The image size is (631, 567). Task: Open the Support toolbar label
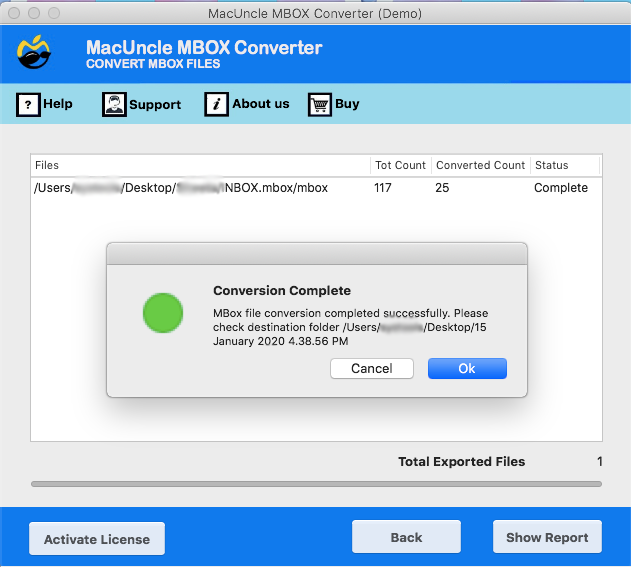(155, 105)
